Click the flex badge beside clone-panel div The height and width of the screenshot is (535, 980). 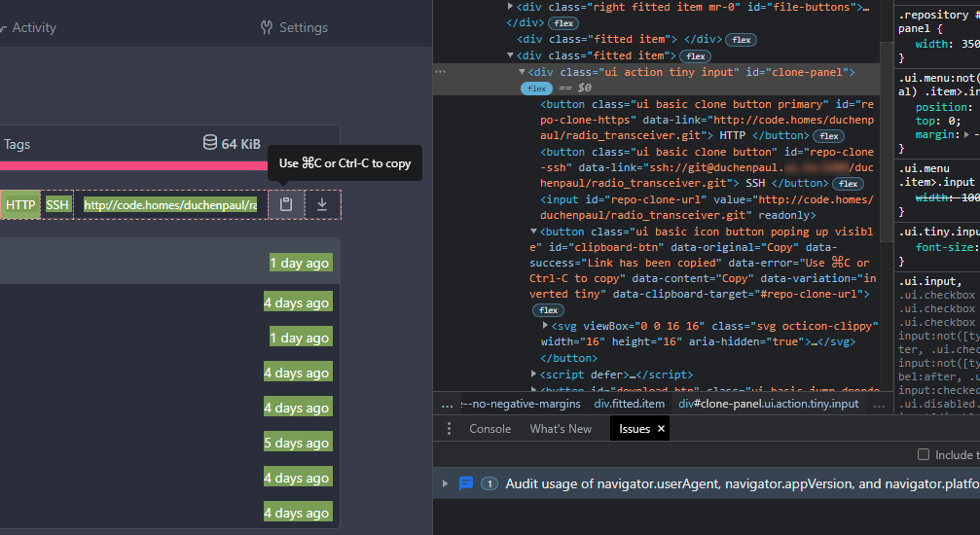pos(536,89)
